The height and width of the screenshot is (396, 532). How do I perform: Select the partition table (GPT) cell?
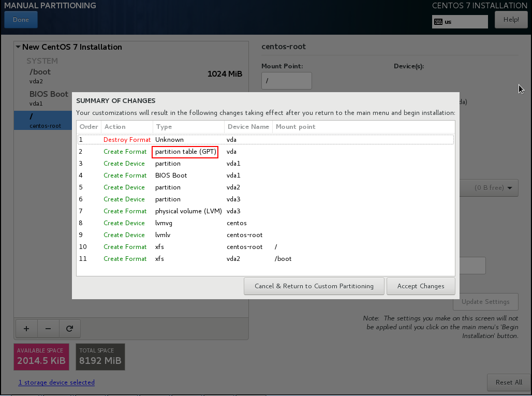click(186, 152)
